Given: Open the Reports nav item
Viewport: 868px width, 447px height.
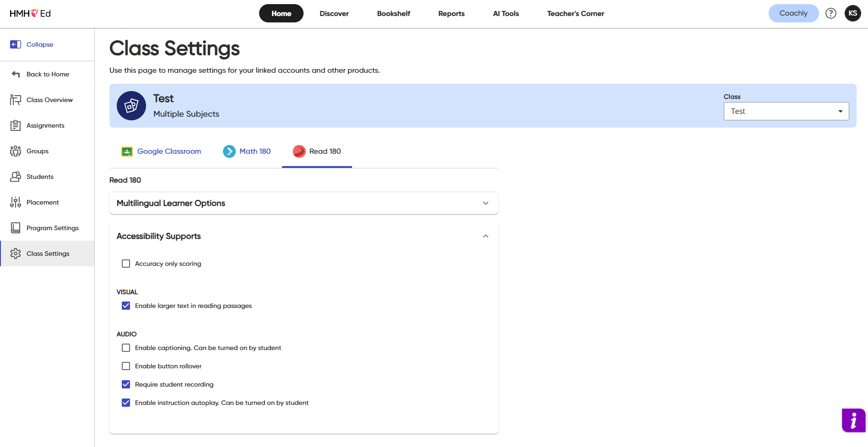Looking at the screenshot, I should pos(451,13).
